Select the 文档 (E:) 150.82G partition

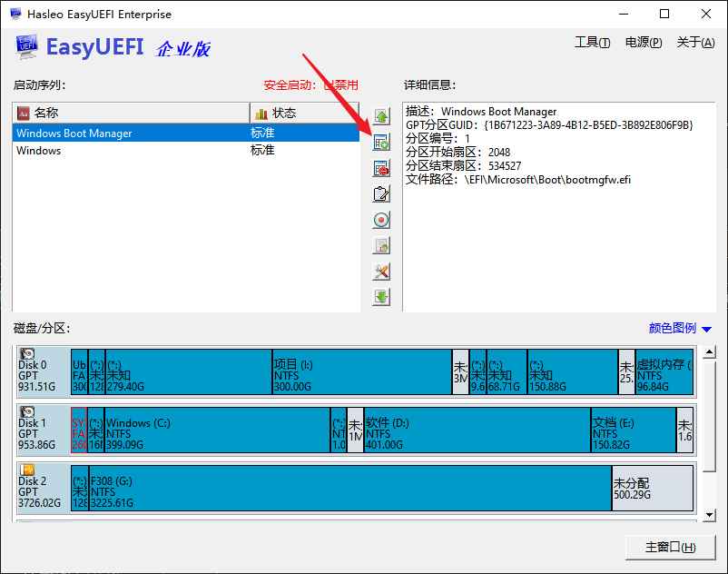click(x=634, y=430)
